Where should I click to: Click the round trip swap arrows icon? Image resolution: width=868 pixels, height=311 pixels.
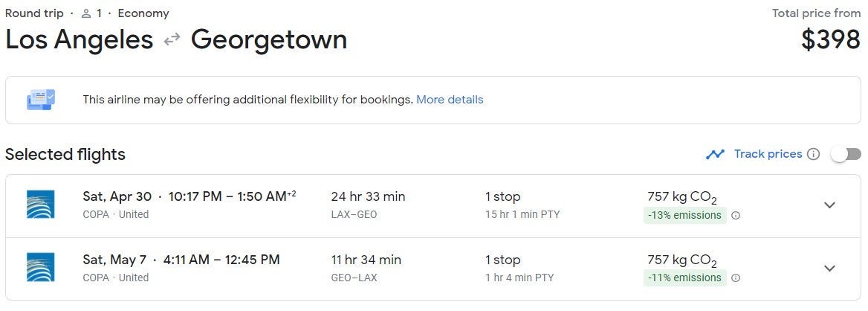(172, 40)
